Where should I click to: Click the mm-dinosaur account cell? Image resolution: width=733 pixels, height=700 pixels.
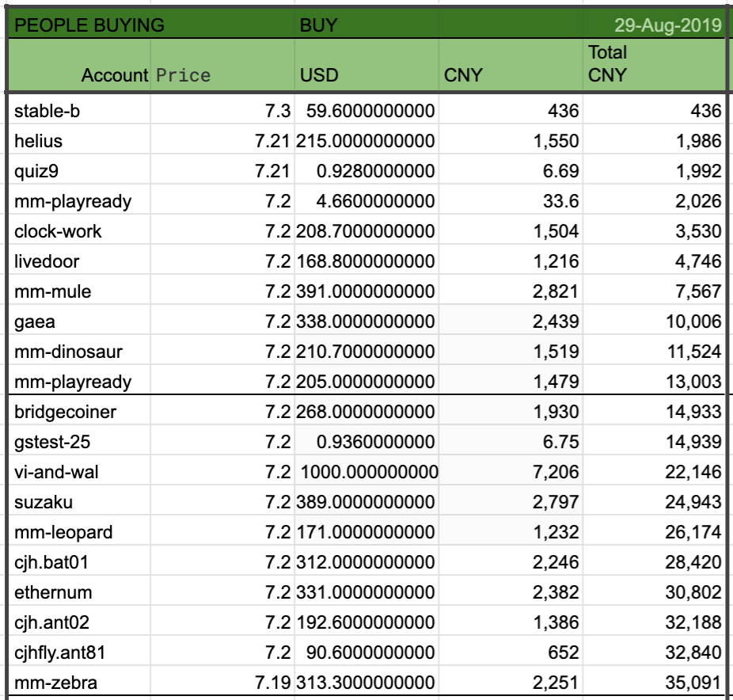(79, 351)
